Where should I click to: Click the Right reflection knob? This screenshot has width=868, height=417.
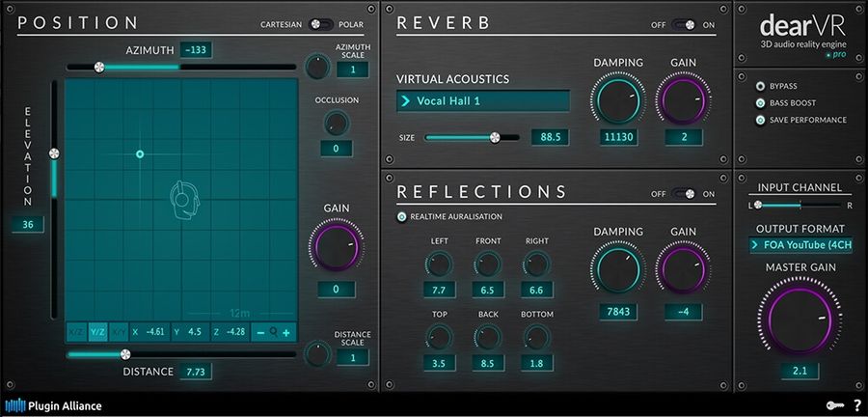[x=536, y=264]
